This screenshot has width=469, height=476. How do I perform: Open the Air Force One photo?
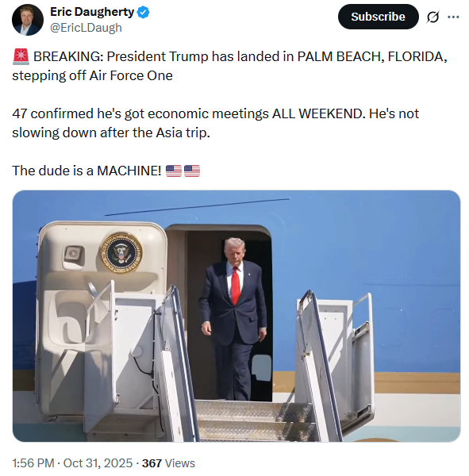pos(236,316)
